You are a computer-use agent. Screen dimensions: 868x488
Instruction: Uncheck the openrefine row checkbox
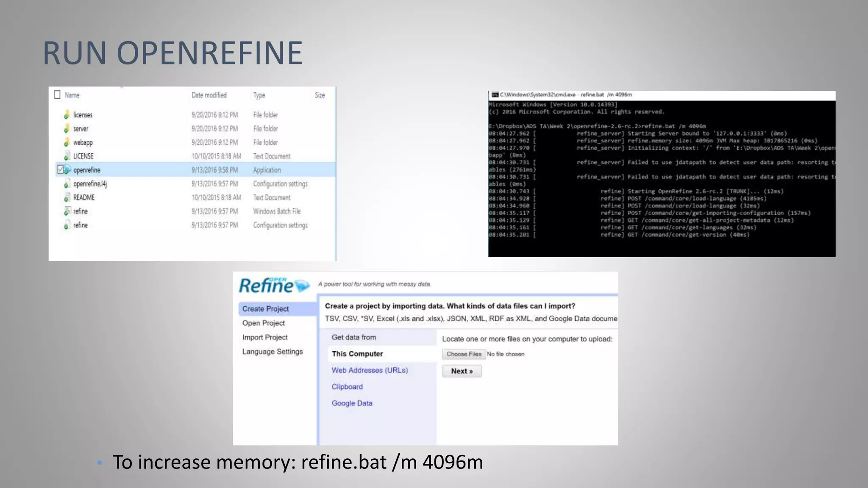[x=60, y=170]
